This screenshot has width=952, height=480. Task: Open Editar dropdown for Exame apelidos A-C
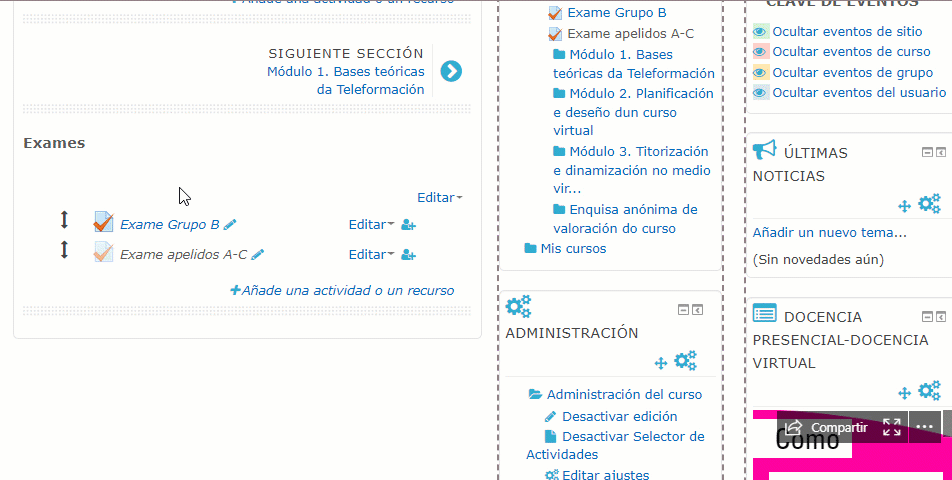click(371, 254)
